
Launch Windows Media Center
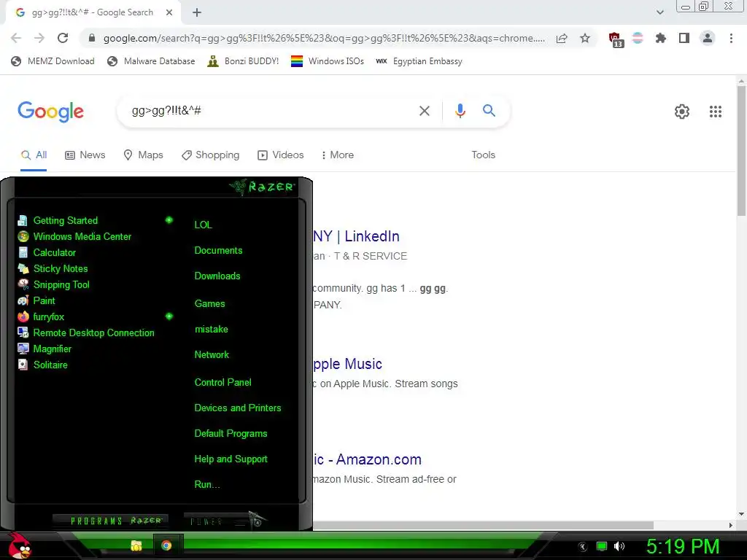pyautogui.click(x=74, y=237)
